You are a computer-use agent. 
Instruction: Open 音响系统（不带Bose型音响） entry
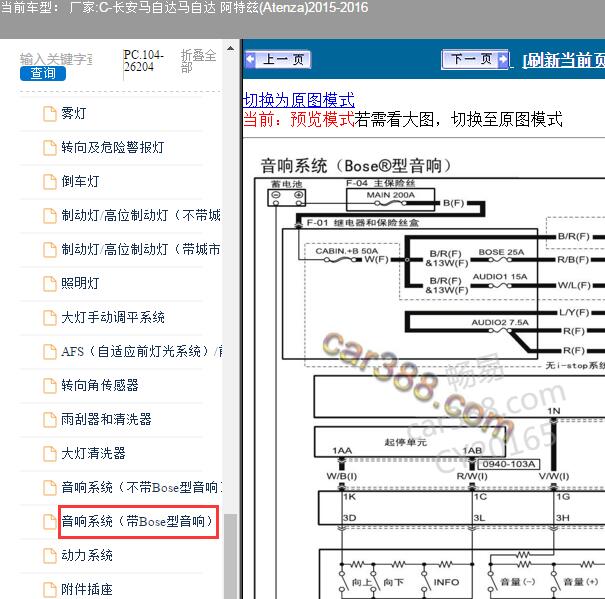(141, 487)
